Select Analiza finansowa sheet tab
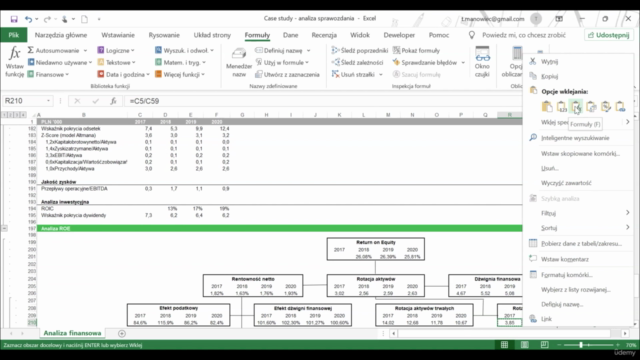 72,333
